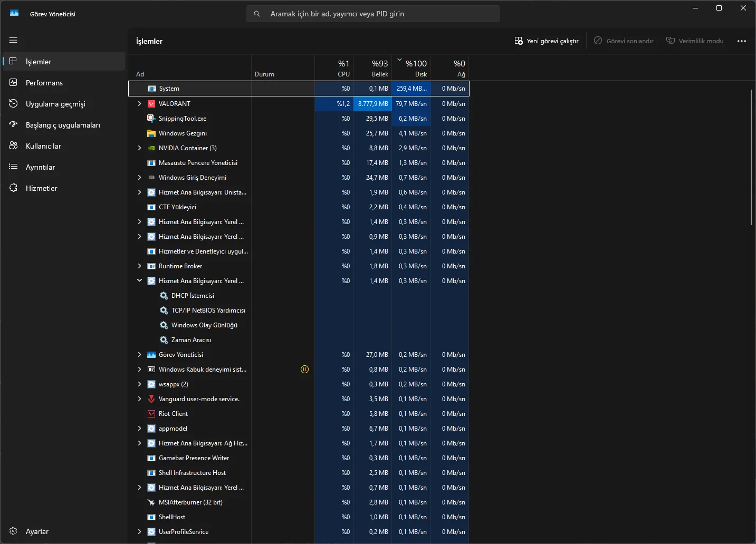Maximize the Görev Yöneticisi window
756x544 pixels.
tap(719, 8)
